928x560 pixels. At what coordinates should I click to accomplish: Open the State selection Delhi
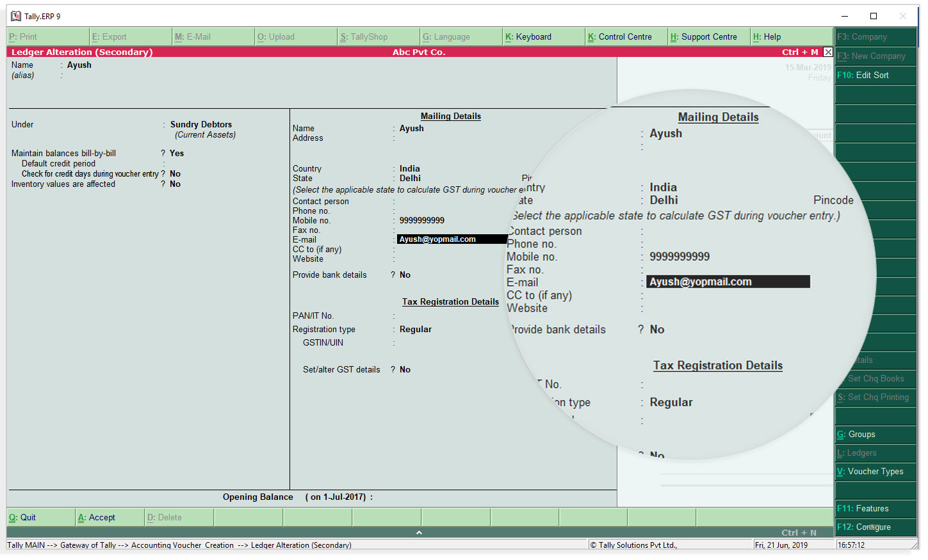[411, 179]
